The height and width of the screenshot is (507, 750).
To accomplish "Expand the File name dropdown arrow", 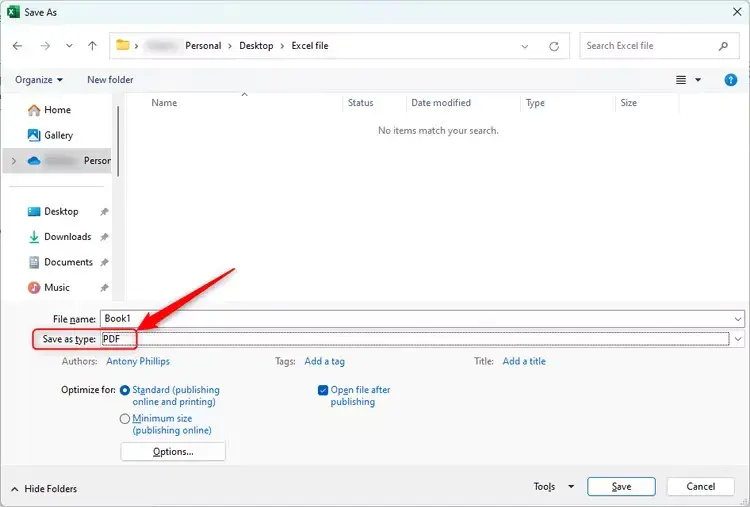I will click(738, 319).
